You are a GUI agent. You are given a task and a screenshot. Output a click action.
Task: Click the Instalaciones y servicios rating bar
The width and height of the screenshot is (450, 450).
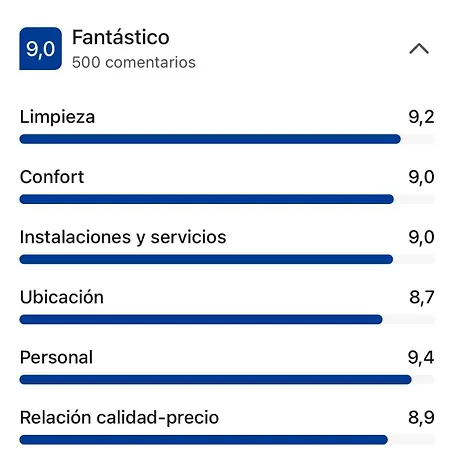pyautogui.click(x=227, y=259)
